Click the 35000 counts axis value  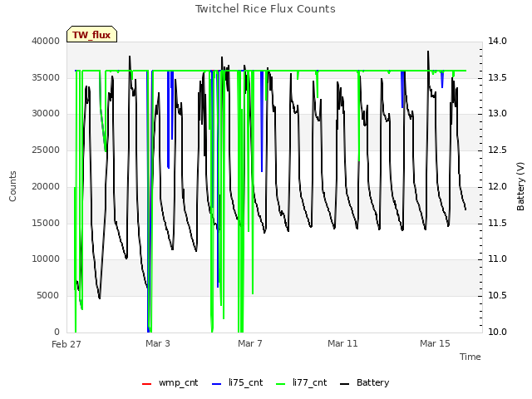46,77
